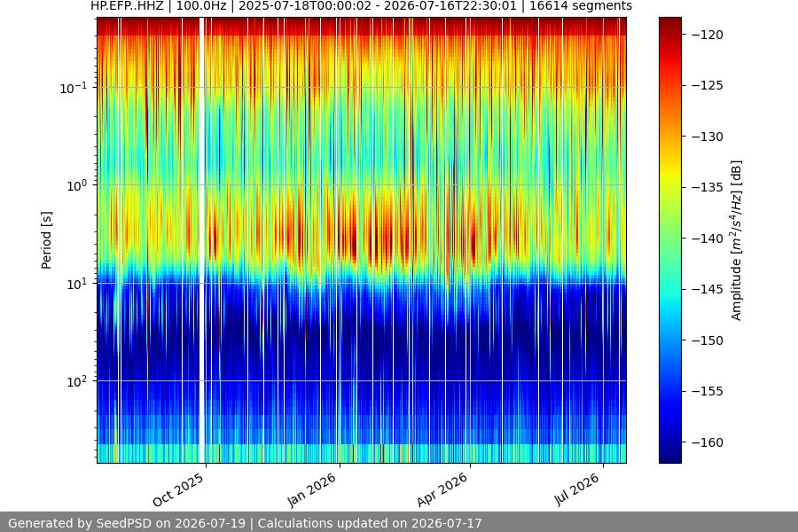Viewport: 798px width, 532px height.
Task: Click the −125 colorbar tick label
Action: (708, 85)
